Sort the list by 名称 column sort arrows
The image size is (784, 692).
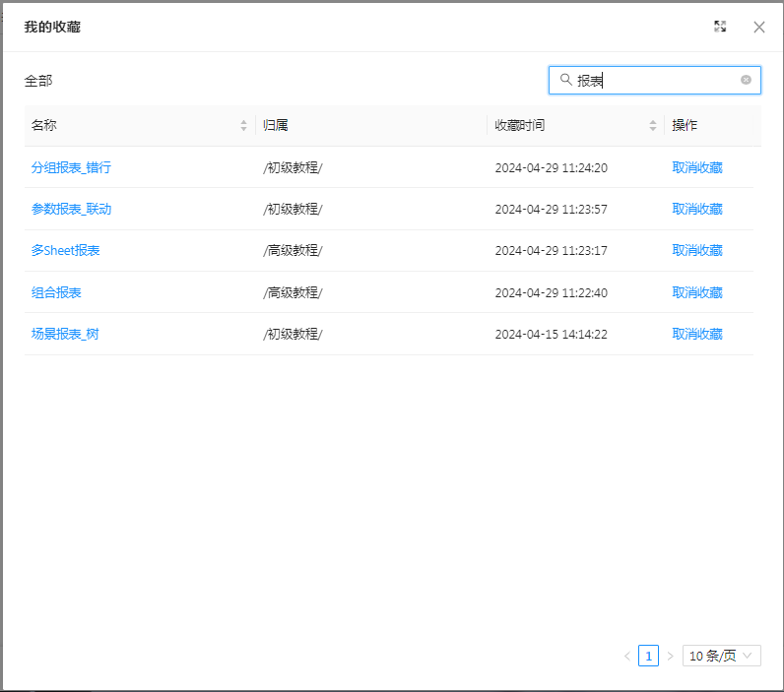click(x=244, y=126)
